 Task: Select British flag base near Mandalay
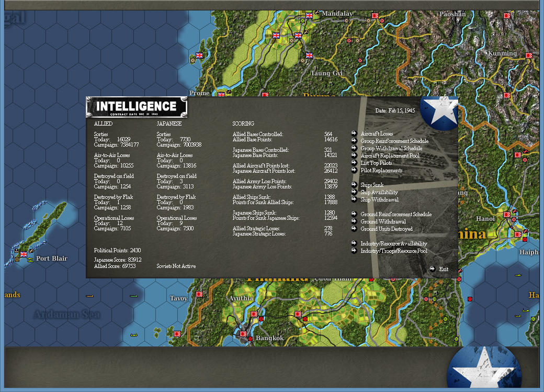(x=309, y=16)
